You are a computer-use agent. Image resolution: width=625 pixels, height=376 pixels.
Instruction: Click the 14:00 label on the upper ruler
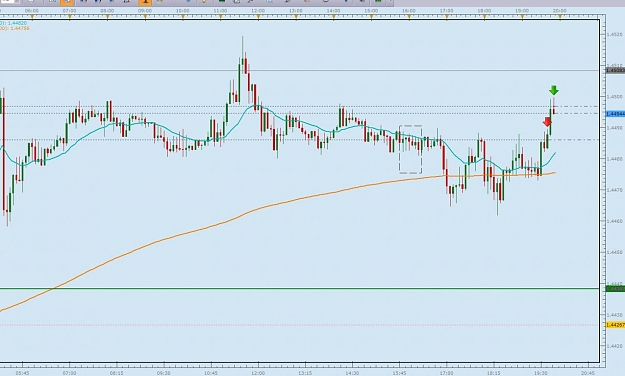tap(333, 11)
